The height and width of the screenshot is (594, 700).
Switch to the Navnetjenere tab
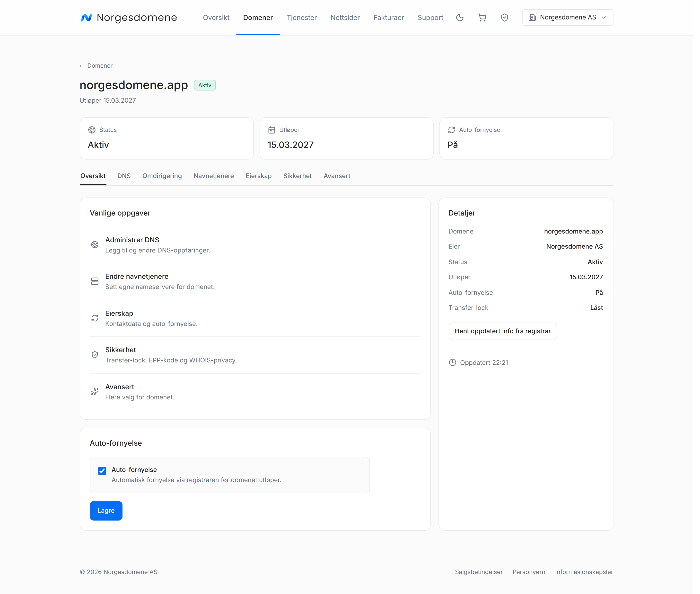(x=213, y=176)
